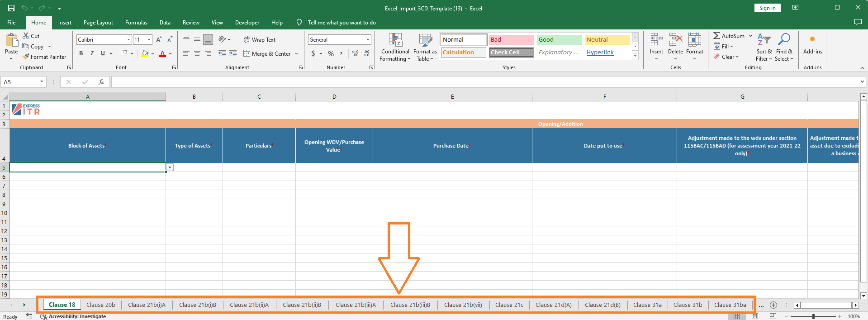Decrease decimal places
Viewport: 868px width, 320px height.
[366, 53]
